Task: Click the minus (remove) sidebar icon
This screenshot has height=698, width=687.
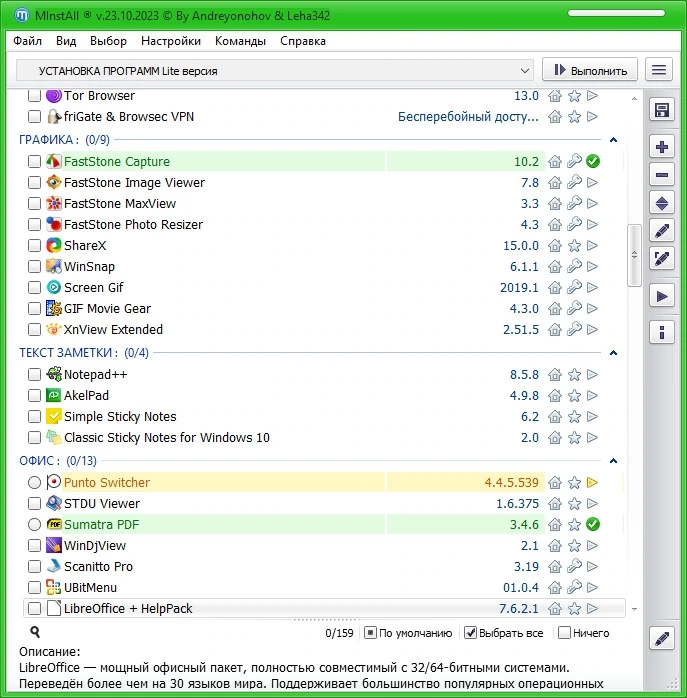Action: [662, 175]
